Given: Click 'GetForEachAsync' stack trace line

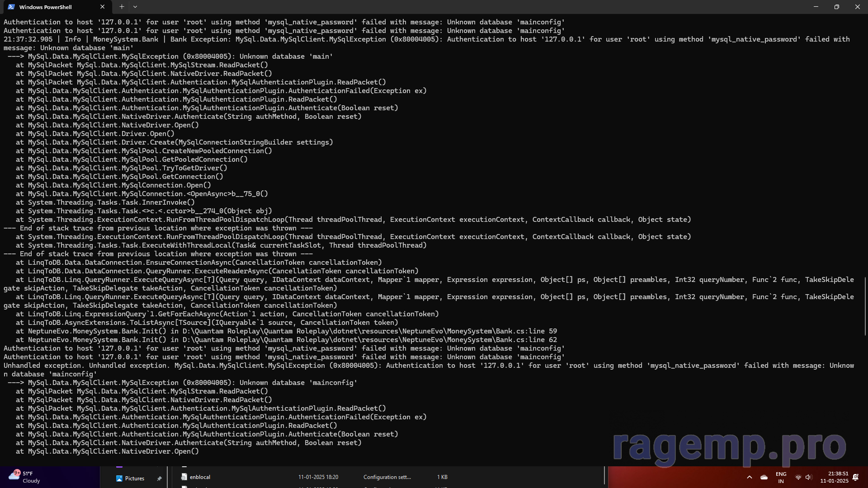Looking at the screenshot, I should click(x=227, y=314).
